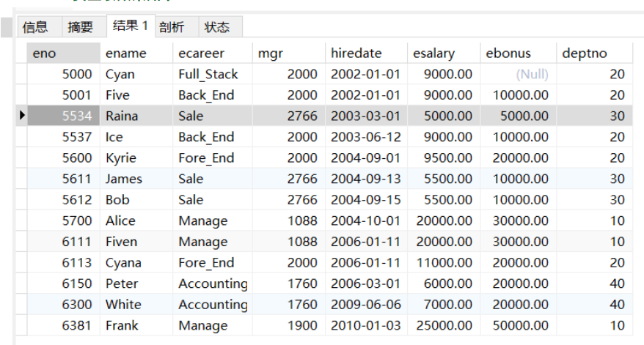Click the ename column header

136,53
